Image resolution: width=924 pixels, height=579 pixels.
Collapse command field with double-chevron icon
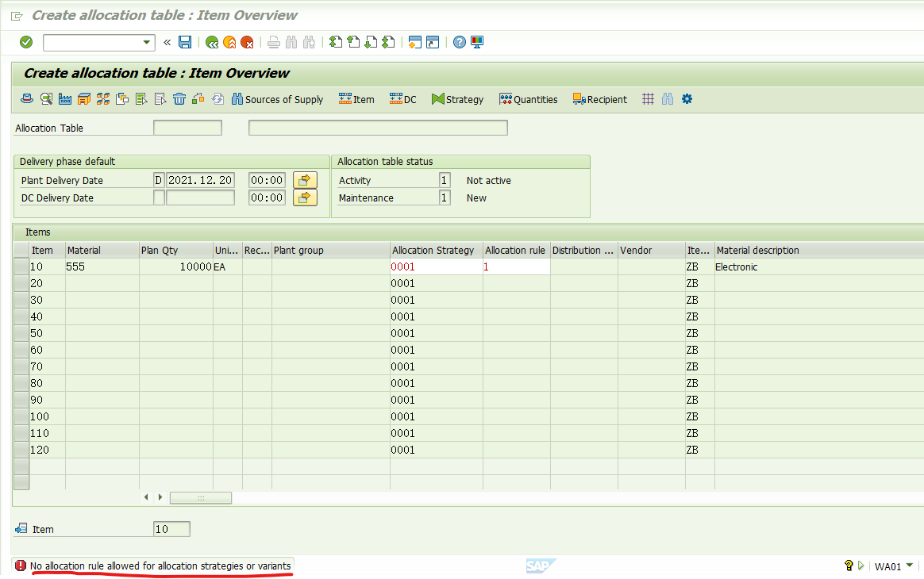click(x=167, y=42)
